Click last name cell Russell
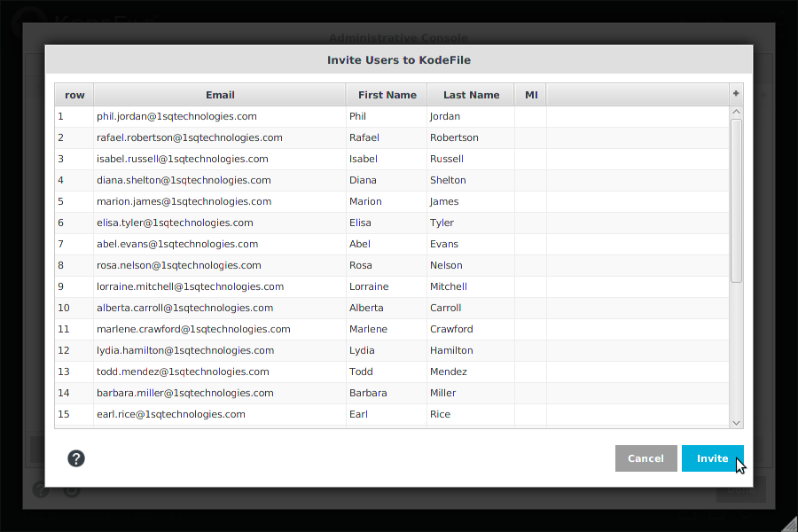The height and width of the screenshot is (532, 798). (x=471, y=160)
